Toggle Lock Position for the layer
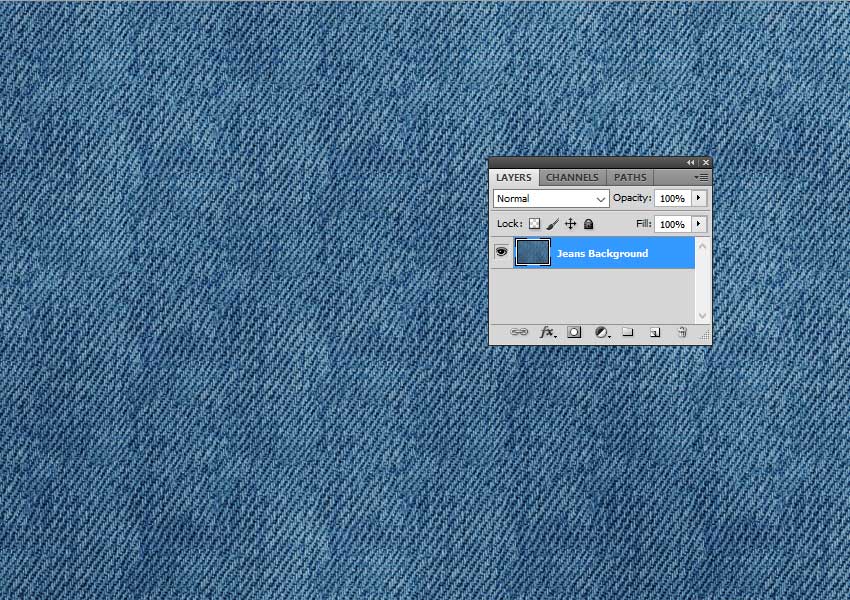 coord(570,223)
